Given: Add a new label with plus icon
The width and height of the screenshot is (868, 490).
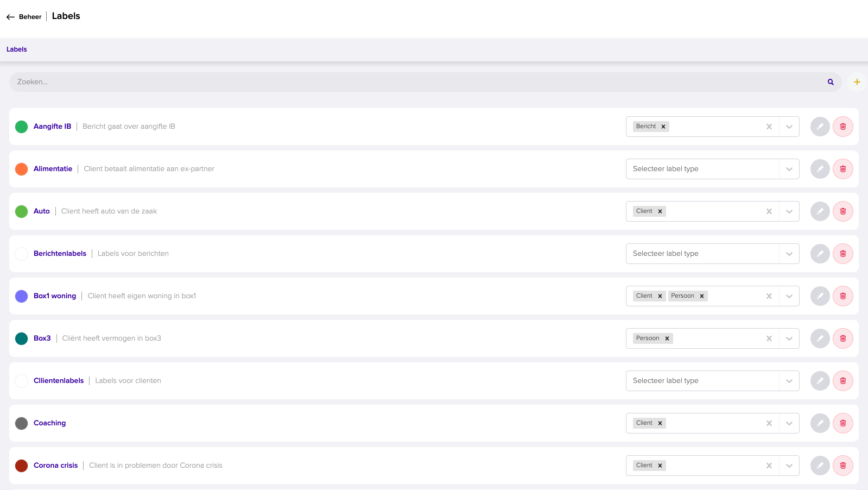Looking at the screenshot, I should click(857, 82).
